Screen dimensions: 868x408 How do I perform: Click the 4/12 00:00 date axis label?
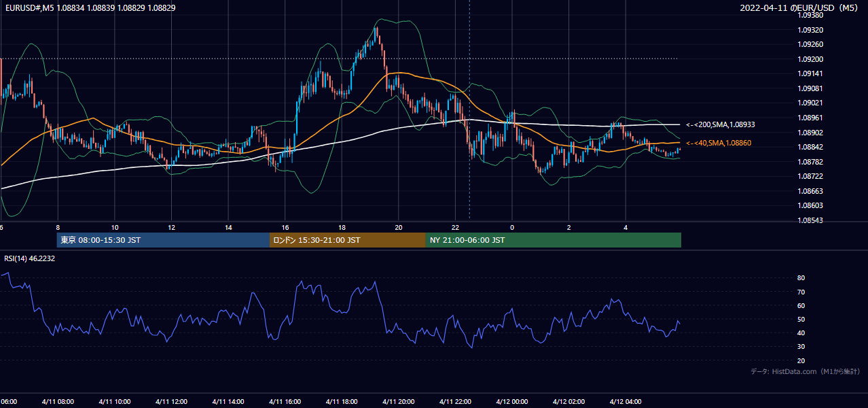pyautogui.click(x=511, y=402)
